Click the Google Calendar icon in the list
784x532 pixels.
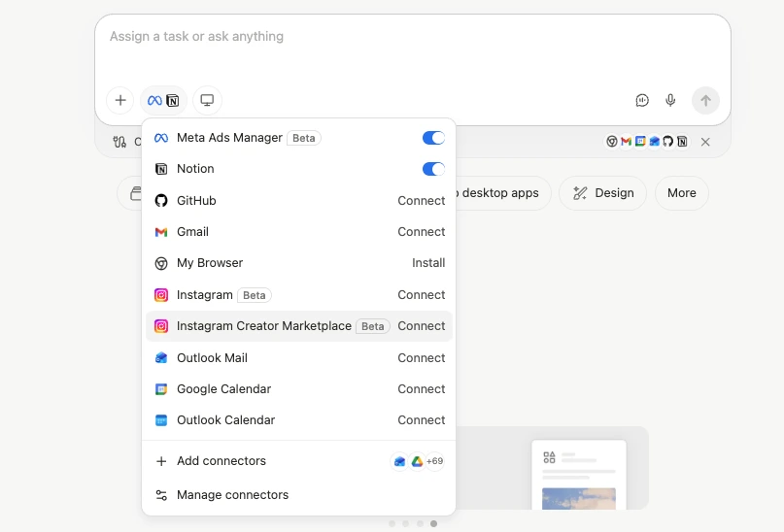(161, 389)
